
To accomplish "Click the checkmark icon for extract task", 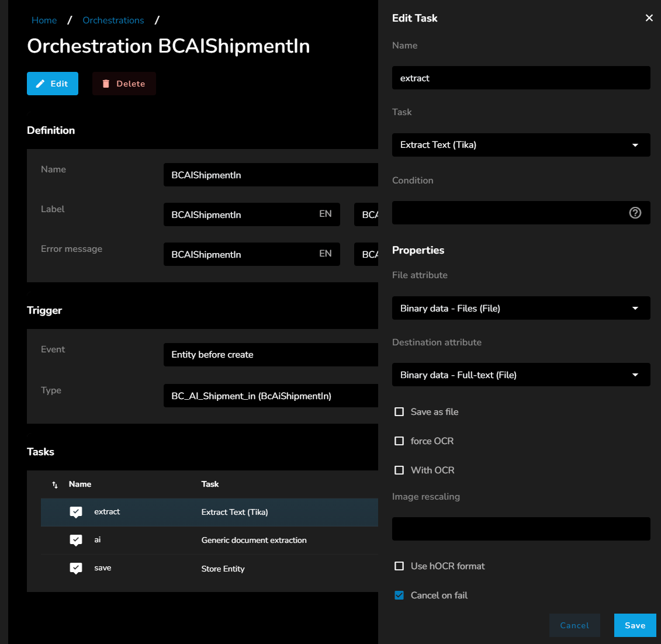I will click(x=76, y=512).
